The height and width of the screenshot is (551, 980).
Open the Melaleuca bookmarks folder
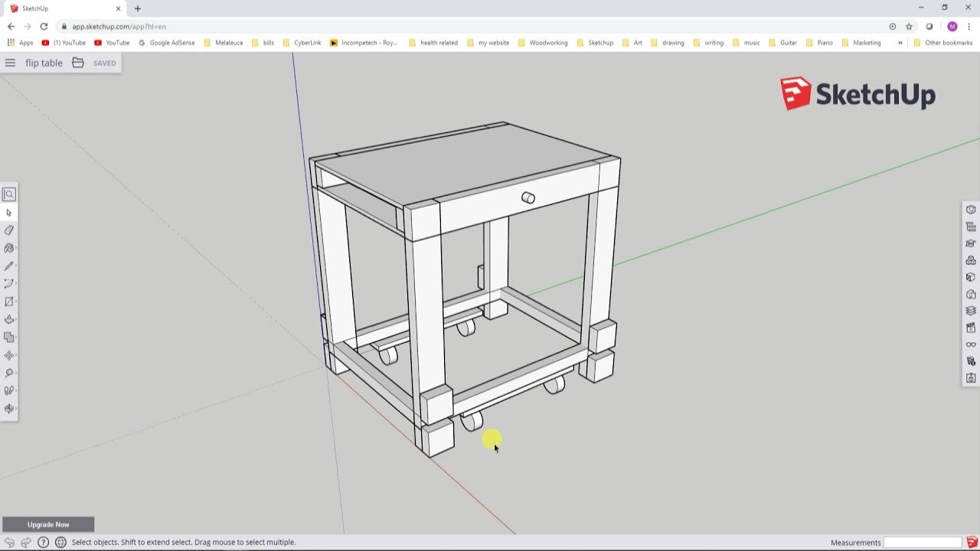pos(224,43)
